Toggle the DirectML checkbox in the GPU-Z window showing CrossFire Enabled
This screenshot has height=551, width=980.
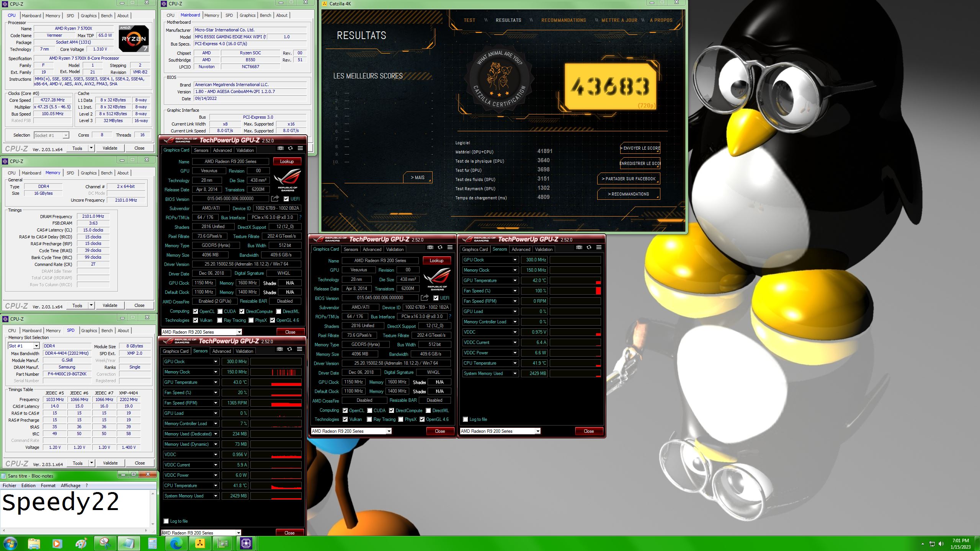pos(279,311)
